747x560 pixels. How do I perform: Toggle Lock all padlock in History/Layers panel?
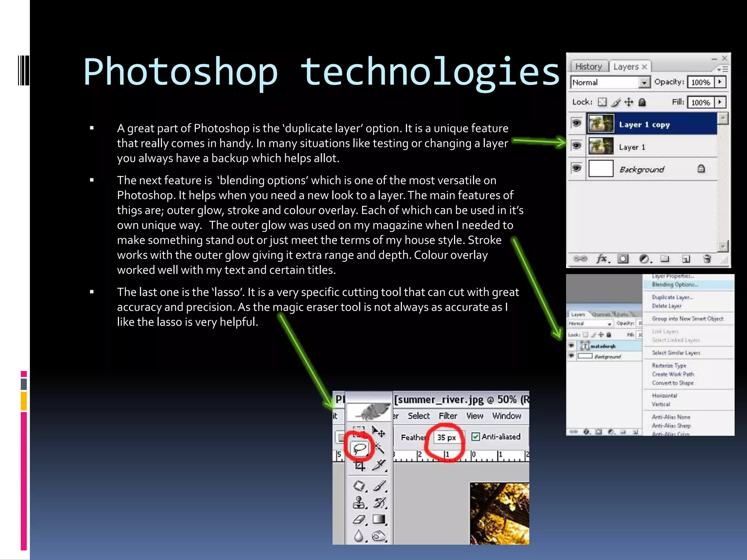642,102
